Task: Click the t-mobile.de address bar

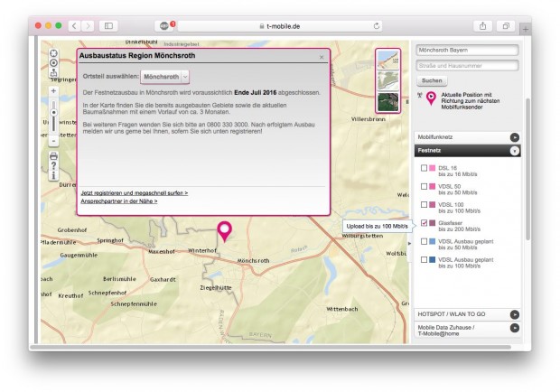Action: tap(280, 26)
